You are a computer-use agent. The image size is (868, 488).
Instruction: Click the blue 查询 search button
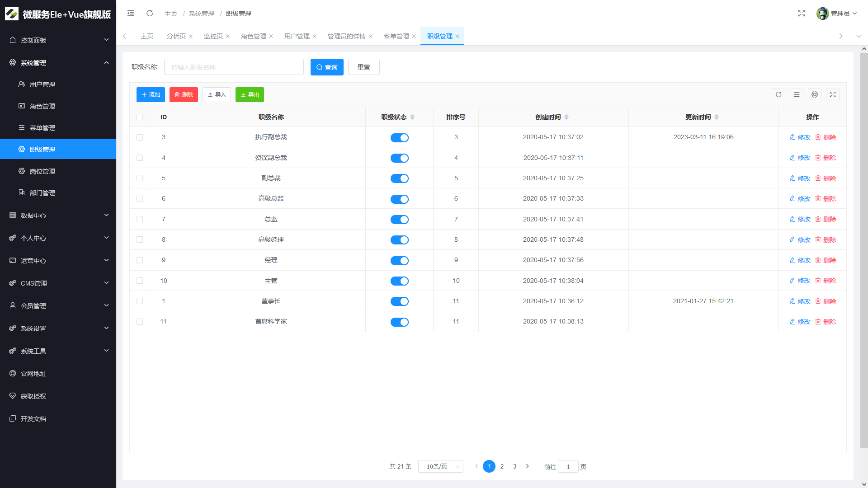327,67
